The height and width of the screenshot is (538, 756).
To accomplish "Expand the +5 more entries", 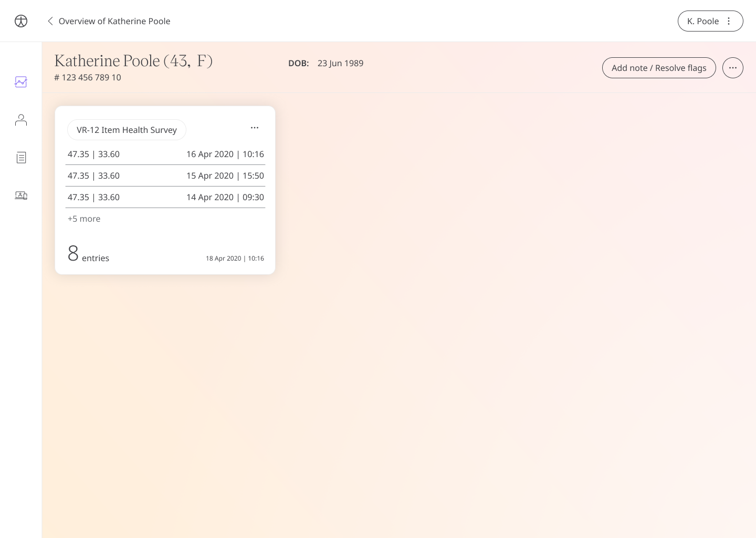I will click(84, 219).
